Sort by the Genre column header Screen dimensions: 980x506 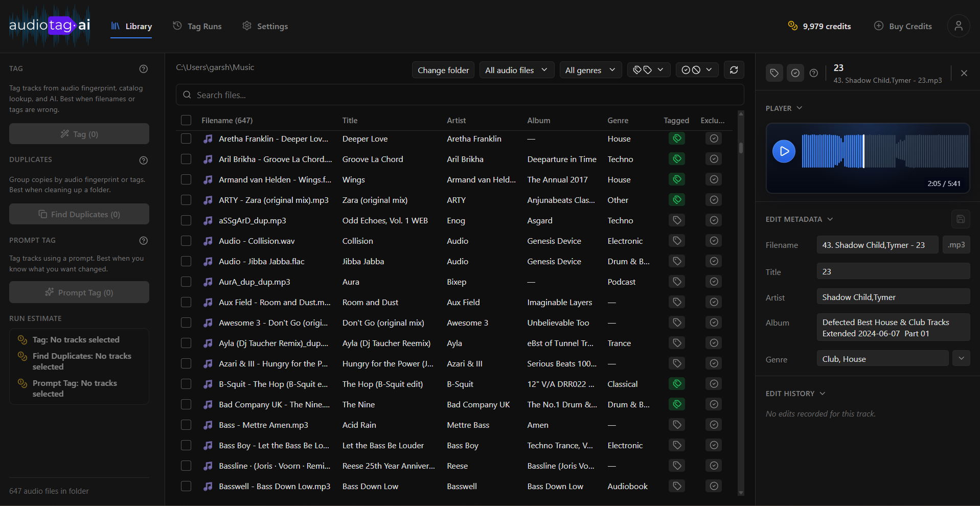[618, 121]
